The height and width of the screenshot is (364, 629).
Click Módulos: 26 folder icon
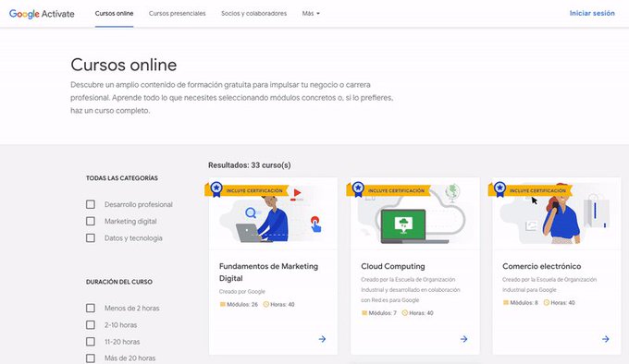223,304
